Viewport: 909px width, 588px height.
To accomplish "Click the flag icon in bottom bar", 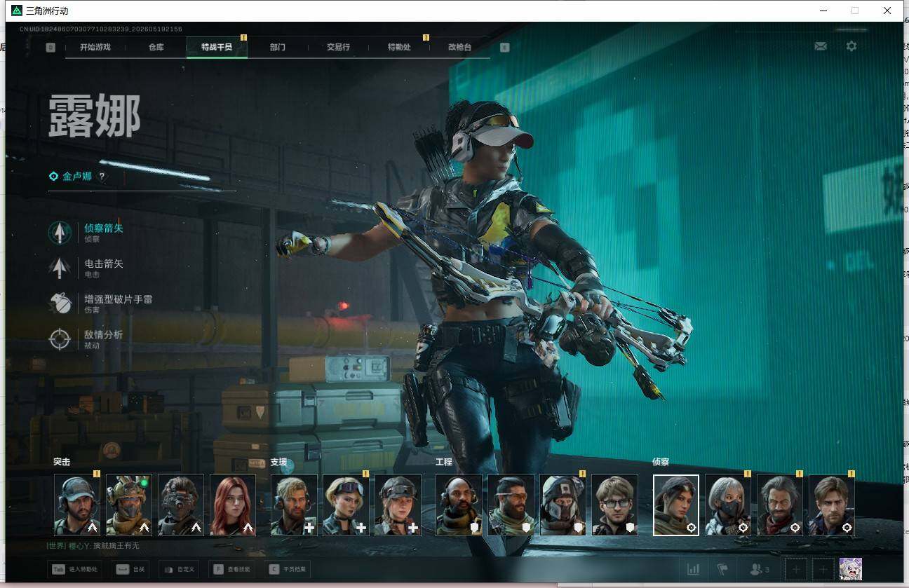I will (x=722, y=570).
